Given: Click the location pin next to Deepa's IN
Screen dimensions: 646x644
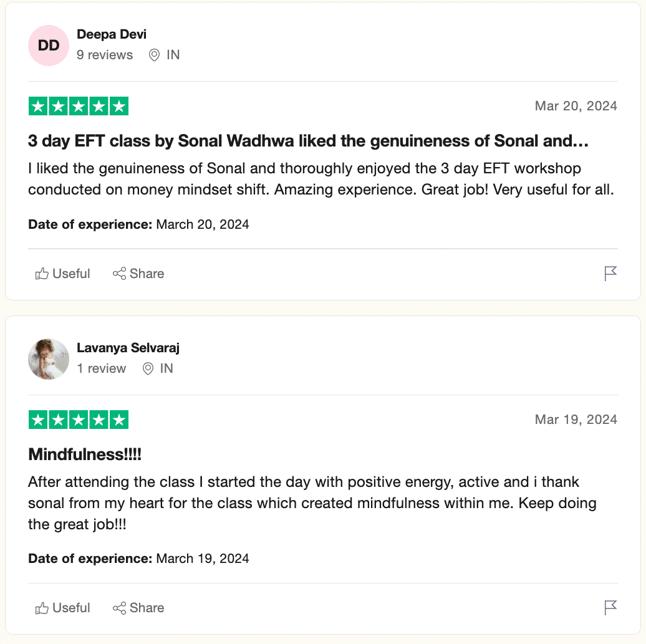Looking at the screenshot, I should (154, 55).
